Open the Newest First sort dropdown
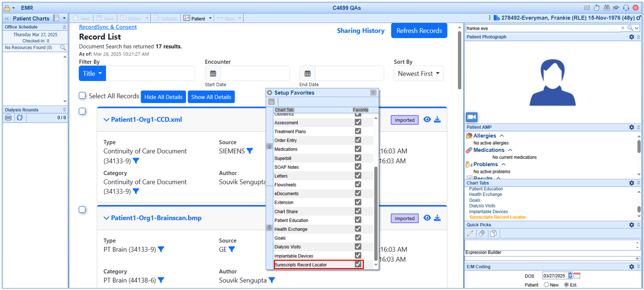Screen dimensions: 644x290 point(419,74)
